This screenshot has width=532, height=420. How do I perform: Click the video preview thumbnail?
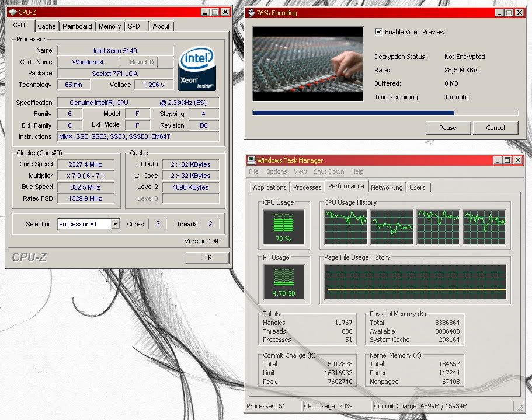click(x=308, y=64)
